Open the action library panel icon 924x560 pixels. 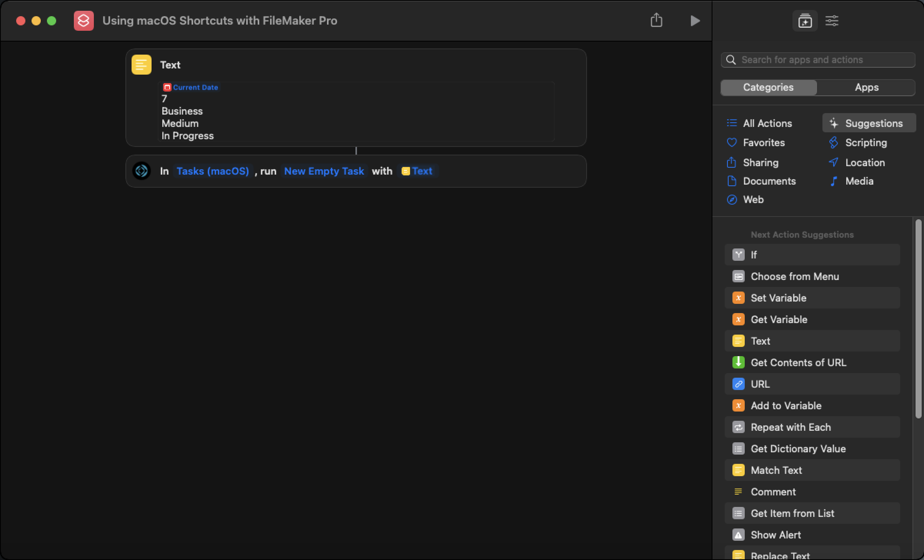(804, 21)
